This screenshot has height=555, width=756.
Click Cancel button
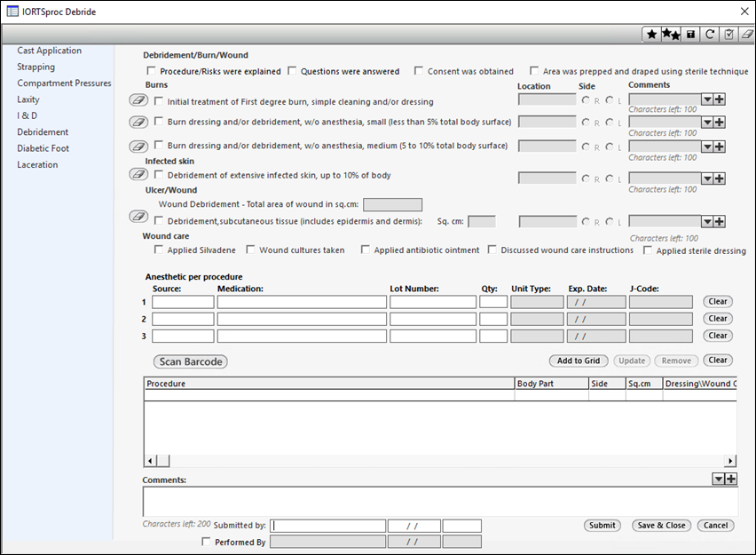(715, 525)
